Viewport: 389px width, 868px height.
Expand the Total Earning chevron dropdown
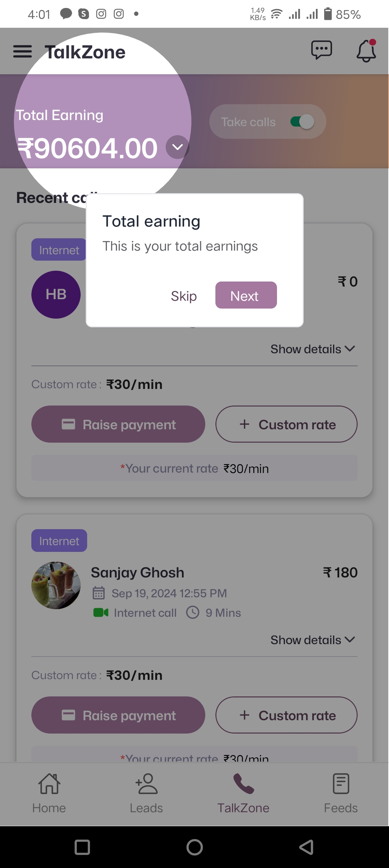177,147
